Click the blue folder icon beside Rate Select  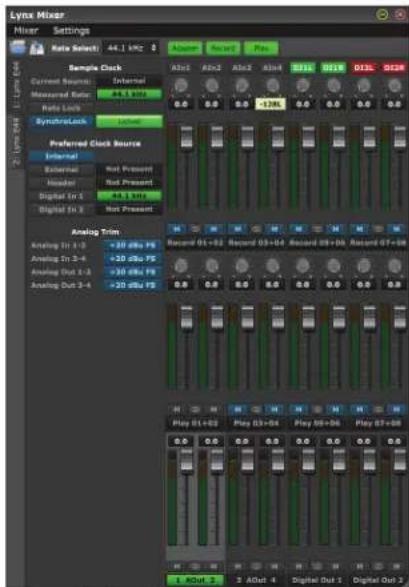[x=18, y=48]
